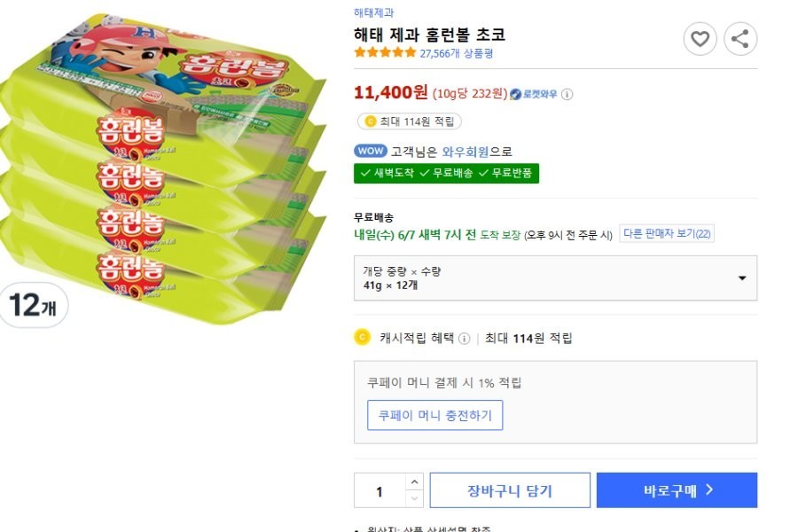Image resolution: width=798 pixels, height=532 pixels.
Task: Click the blue WOW badge
Action: coord(370,152)
